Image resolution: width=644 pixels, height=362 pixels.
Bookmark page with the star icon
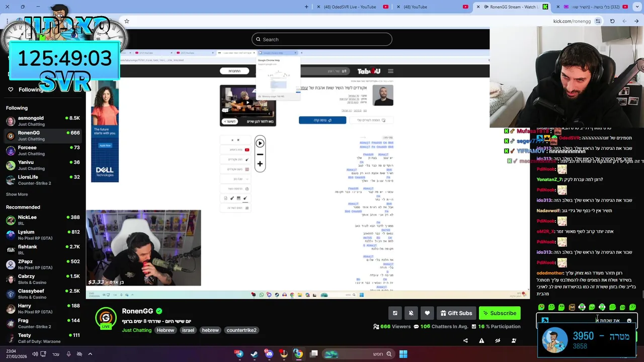pos(127,21)
